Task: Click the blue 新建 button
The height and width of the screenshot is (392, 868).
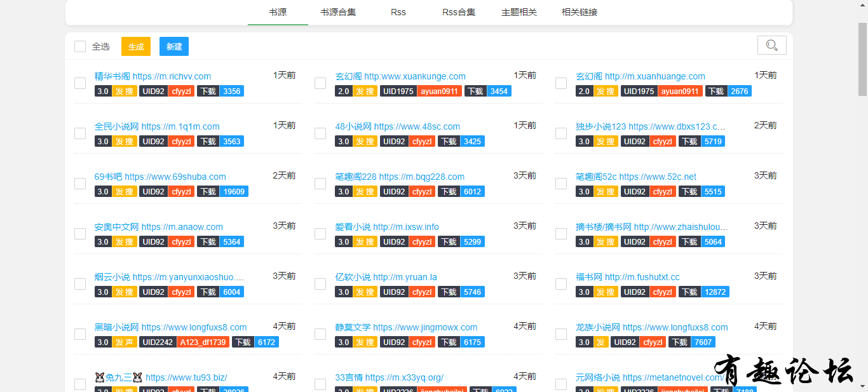Action: coord(174,46)
